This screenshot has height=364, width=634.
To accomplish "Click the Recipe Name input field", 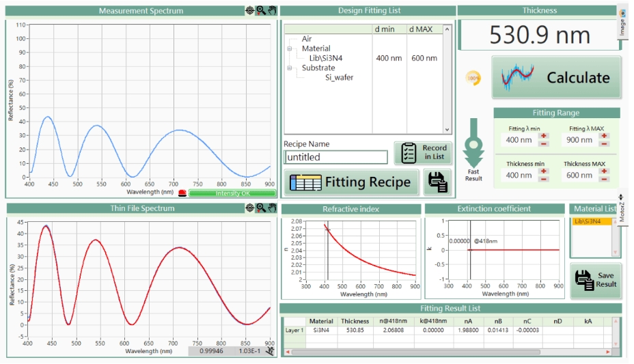I will (336, 157).
